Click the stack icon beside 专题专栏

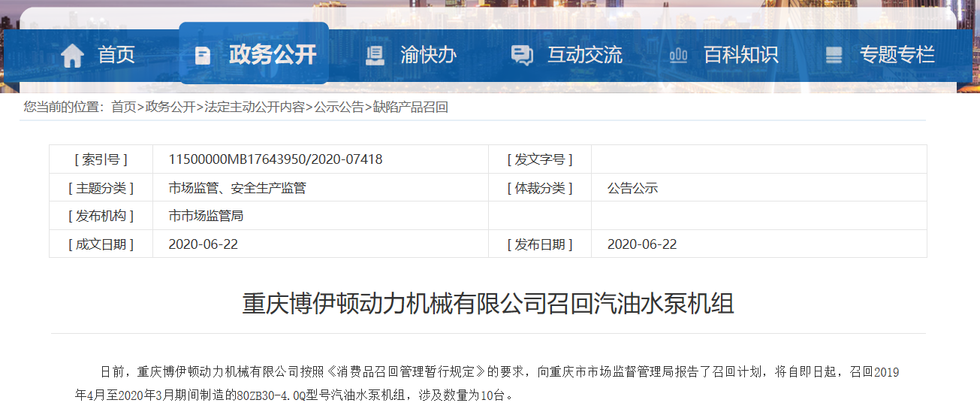pyautogui.click(x=834, y=55)
